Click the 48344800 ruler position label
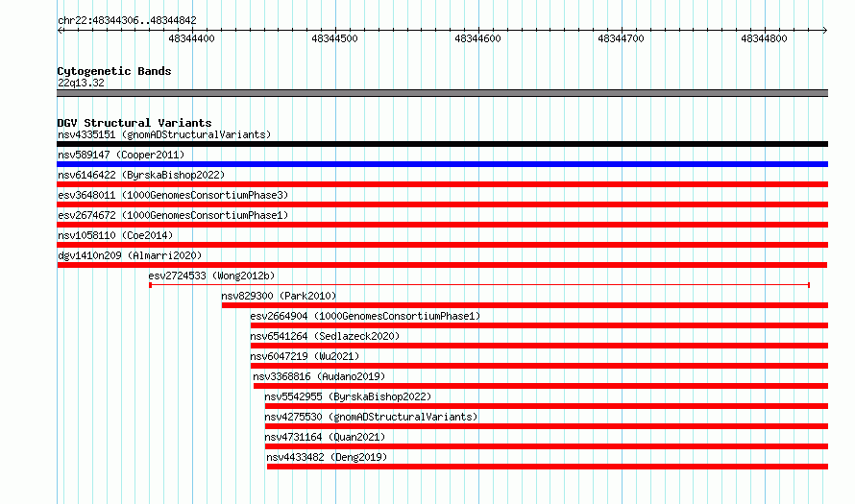 pos(764,38)
